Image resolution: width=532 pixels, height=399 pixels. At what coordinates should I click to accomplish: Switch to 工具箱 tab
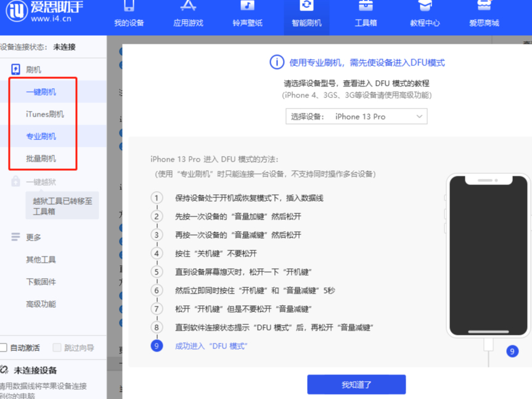pos(366,17)
